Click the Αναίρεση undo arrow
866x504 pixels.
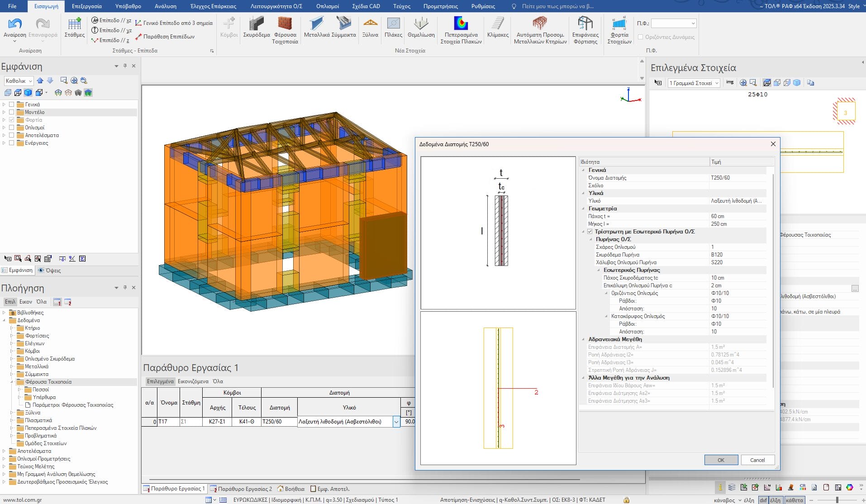15,24
